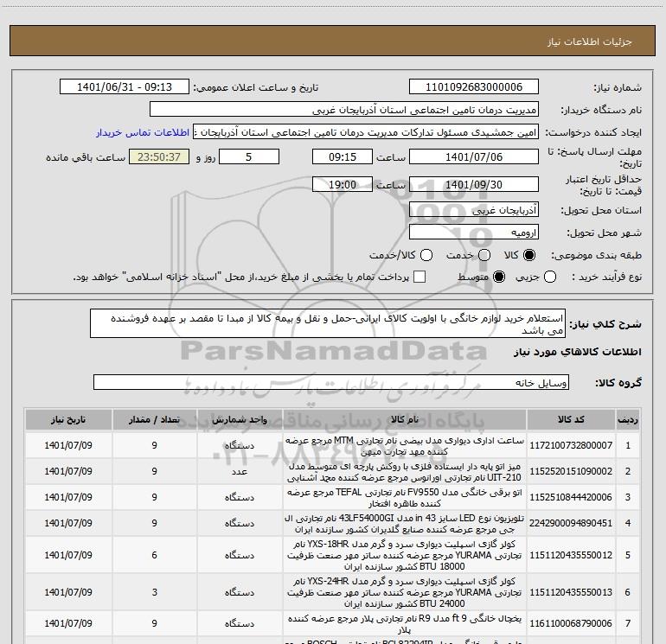Viewport: 666px width, 644px height.
Task: Click the date 1401/07/09 in row 1
Action: tap(68, 446)
